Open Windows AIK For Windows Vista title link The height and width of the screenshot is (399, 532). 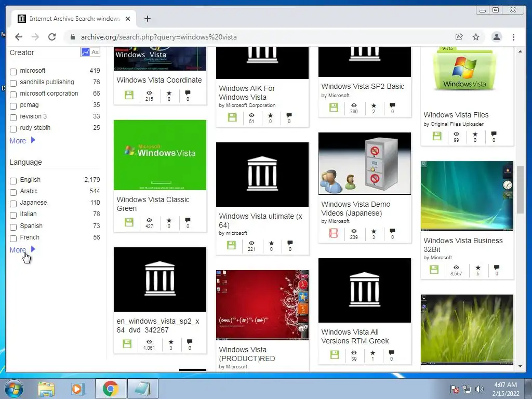[247, 92]
